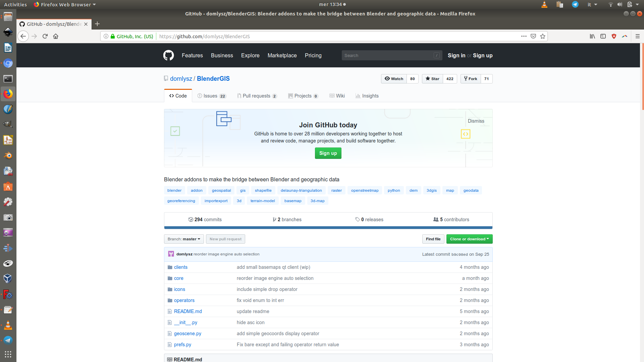The height and width of the screenshot is (362, 644).
Task: Fork the repository
Action: (x=471, y=79)
